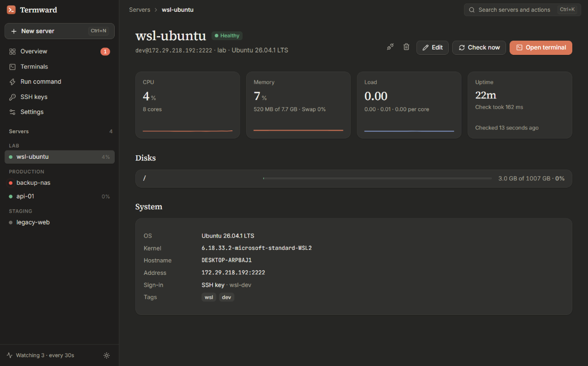Delete server using the trash icon
The height and width of the screenshot is (366, 588).
(406, 47)
